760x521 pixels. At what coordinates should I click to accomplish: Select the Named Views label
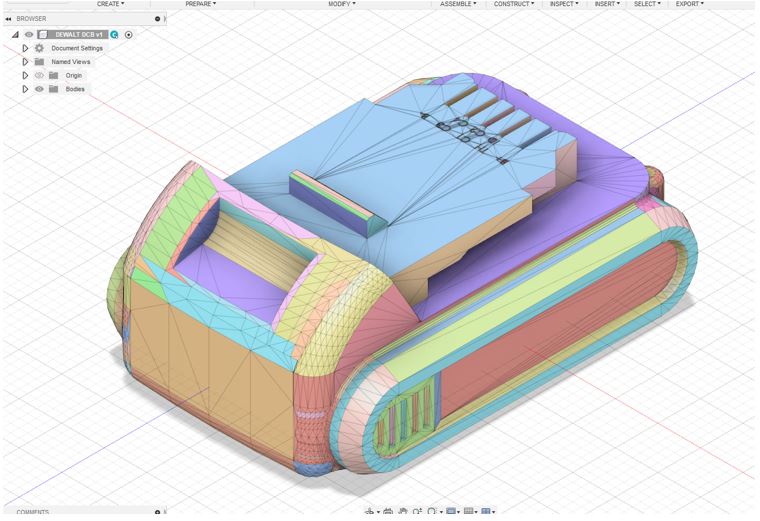(x=71, y=62)
